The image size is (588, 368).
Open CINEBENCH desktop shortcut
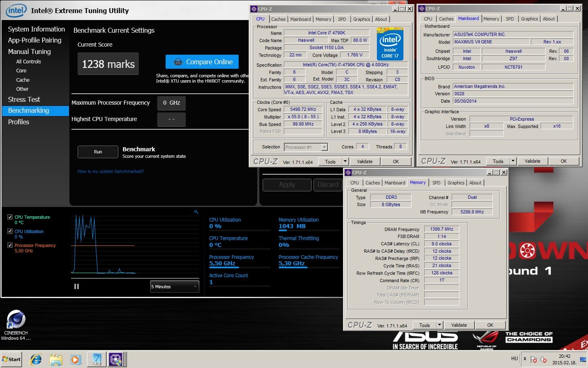tap(16, 325)
